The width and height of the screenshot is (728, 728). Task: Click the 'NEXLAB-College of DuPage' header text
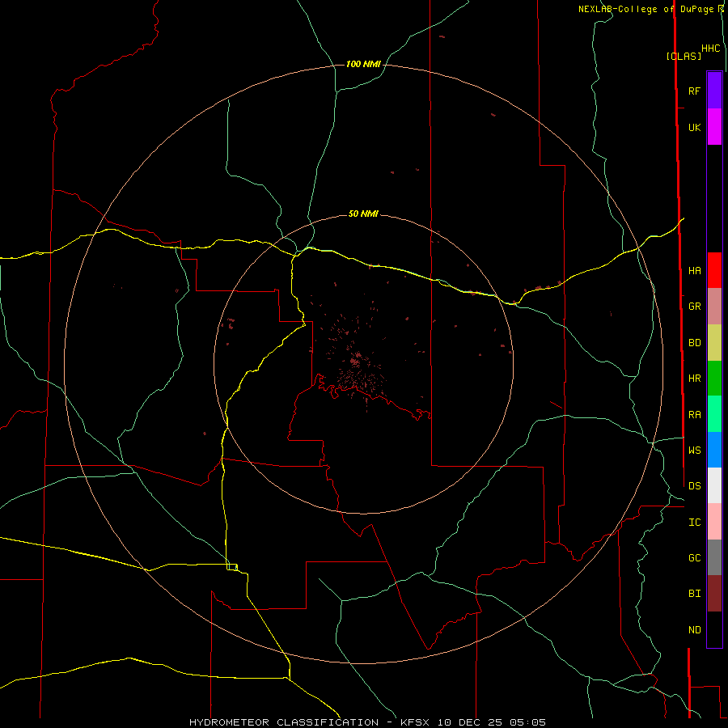(645, 9)
